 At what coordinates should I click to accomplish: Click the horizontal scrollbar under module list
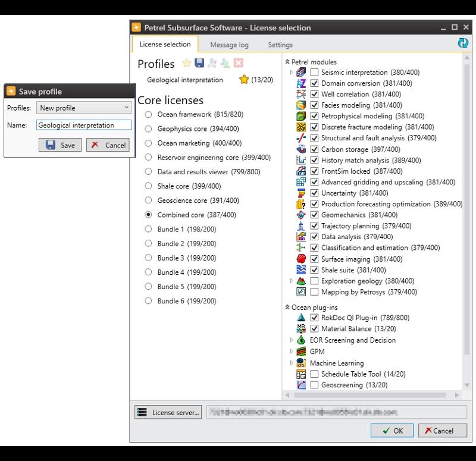click(369, 395)
